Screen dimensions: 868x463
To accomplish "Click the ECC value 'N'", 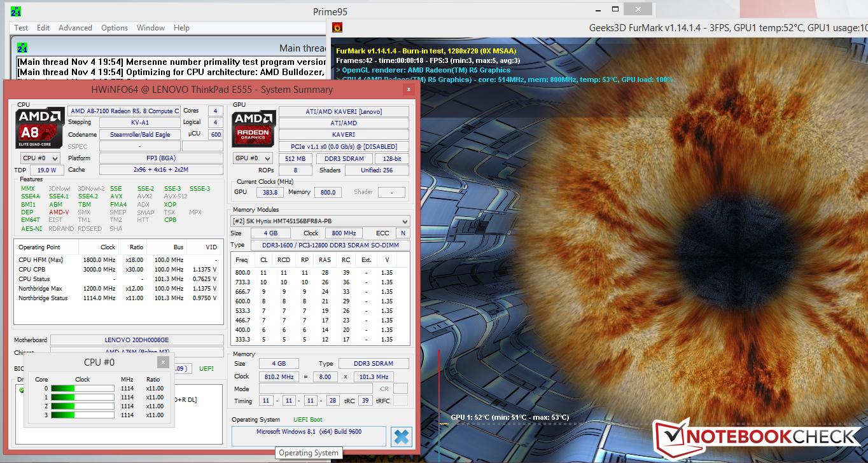I will pyautogui.click(x=403, y=233).
